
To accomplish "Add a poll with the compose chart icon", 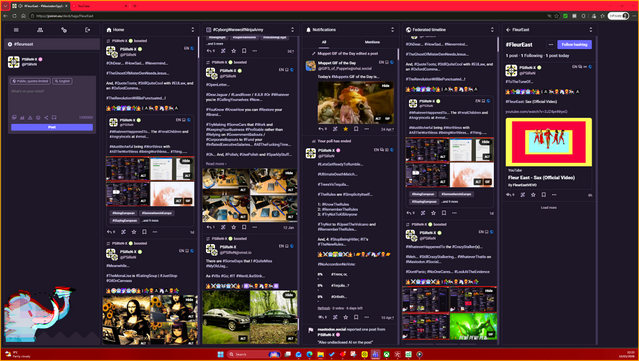I will tap(22, 117).
